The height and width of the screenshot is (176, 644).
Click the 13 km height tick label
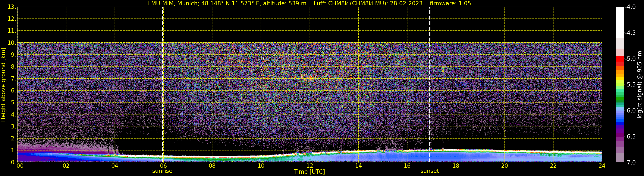click(x=12, y=7)
